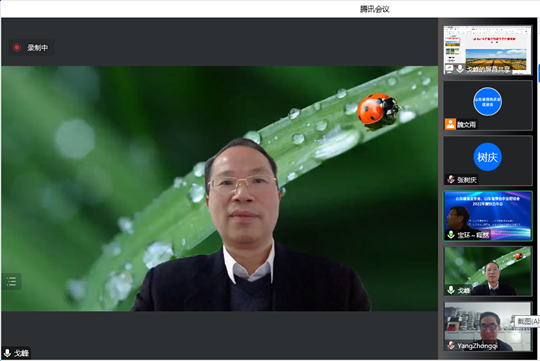Select the 树庆 blue avatar circle
The height and width of the screenshot is (361, 540).
[487, 157]
